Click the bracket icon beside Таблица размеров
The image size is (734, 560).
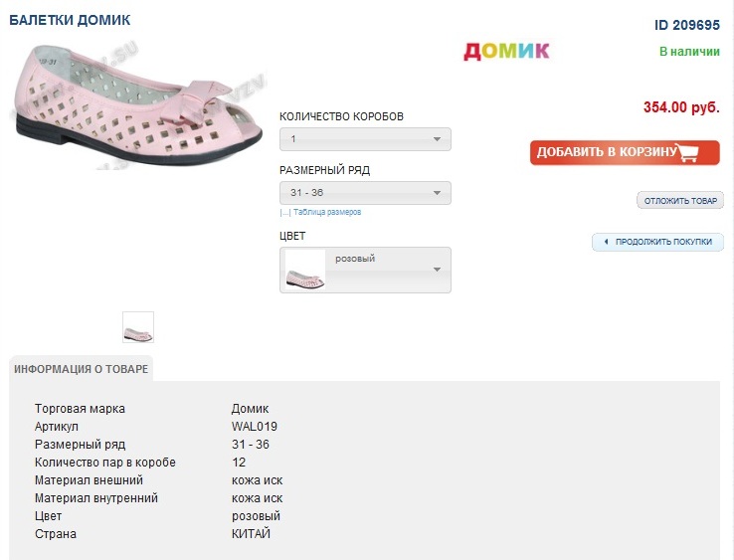pyautogui.click(x=284, y=212)
